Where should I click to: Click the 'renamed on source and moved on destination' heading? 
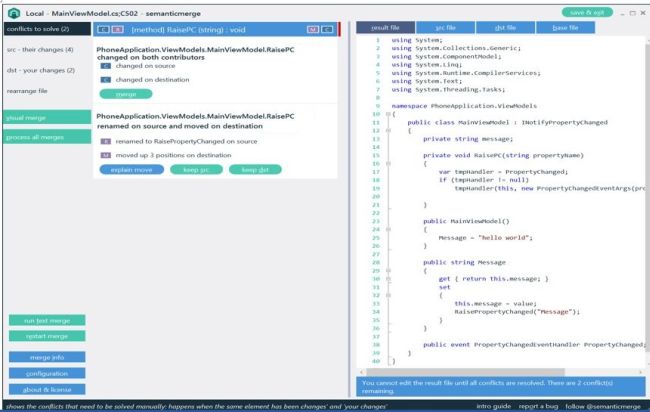click(x=180, y=126)
